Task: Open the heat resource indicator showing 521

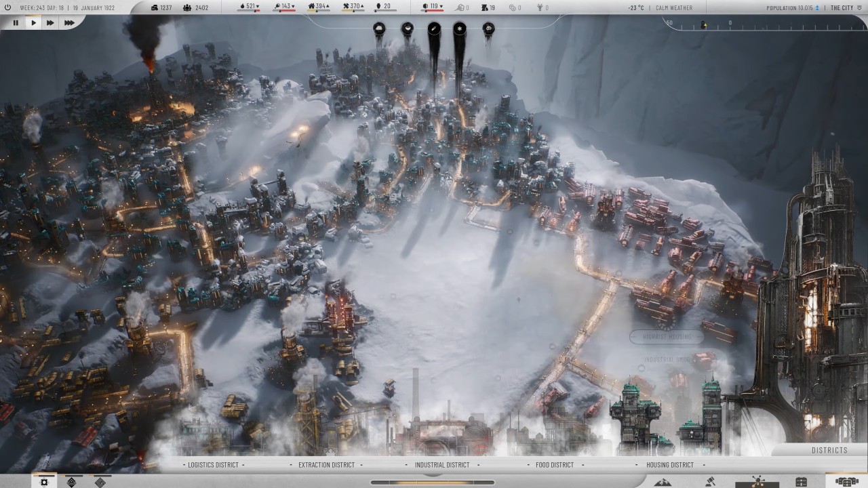Action: 250,7
